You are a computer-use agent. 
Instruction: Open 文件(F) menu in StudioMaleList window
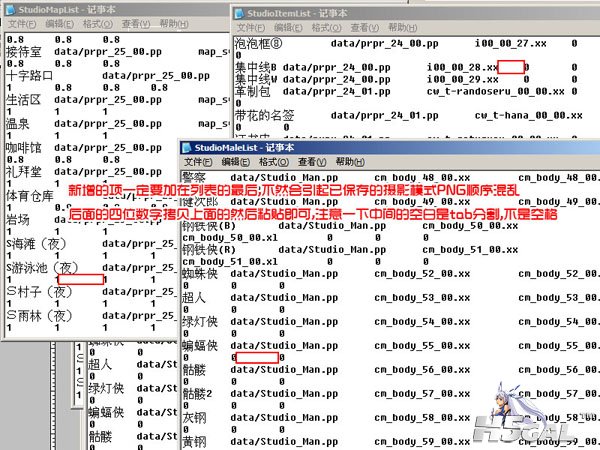[x=198, y=162]
